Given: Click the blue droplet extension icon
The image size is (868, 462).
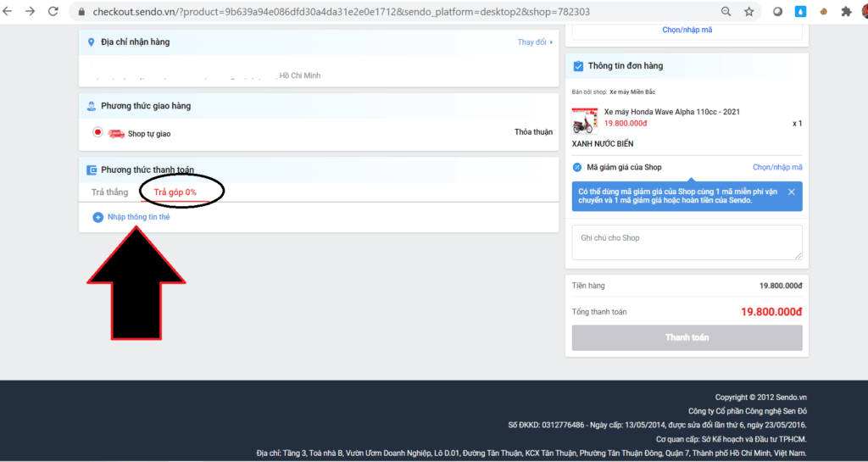Looking at the screenshot, I should click(800, 11).
